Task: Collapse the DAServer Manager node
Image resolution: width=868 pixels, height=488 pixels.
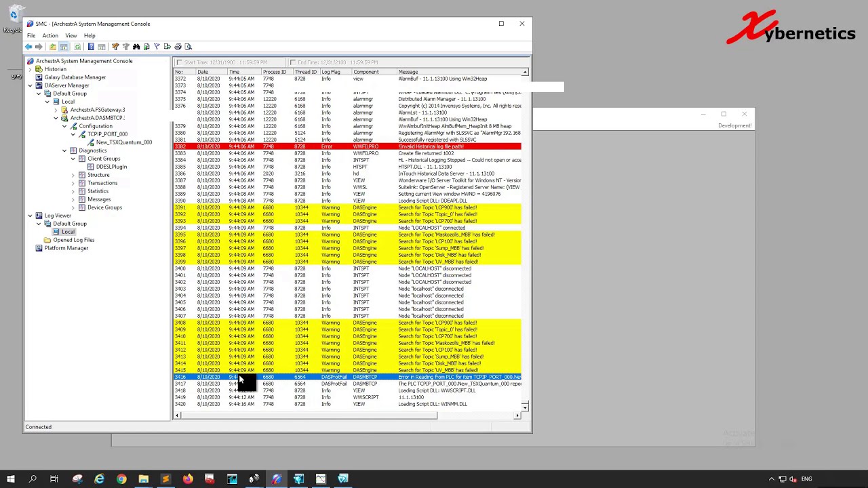Action: [30, 85]
